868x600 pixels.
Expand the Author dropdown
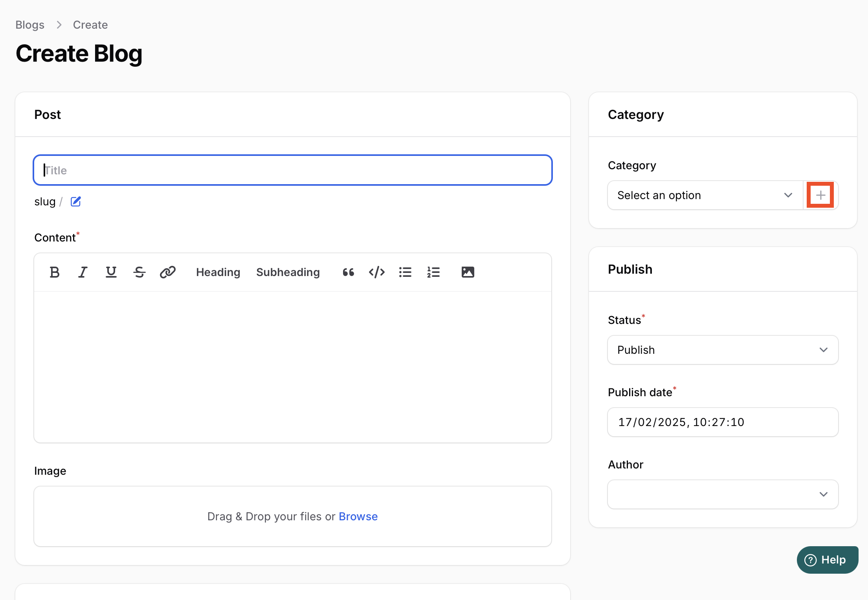[x=723, y=494]
